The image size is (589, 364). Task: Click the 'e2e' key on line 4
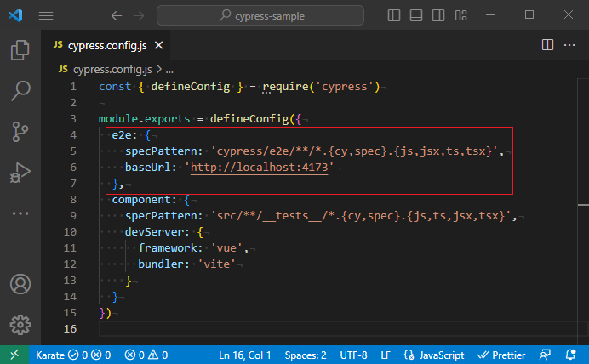[122, 134]
